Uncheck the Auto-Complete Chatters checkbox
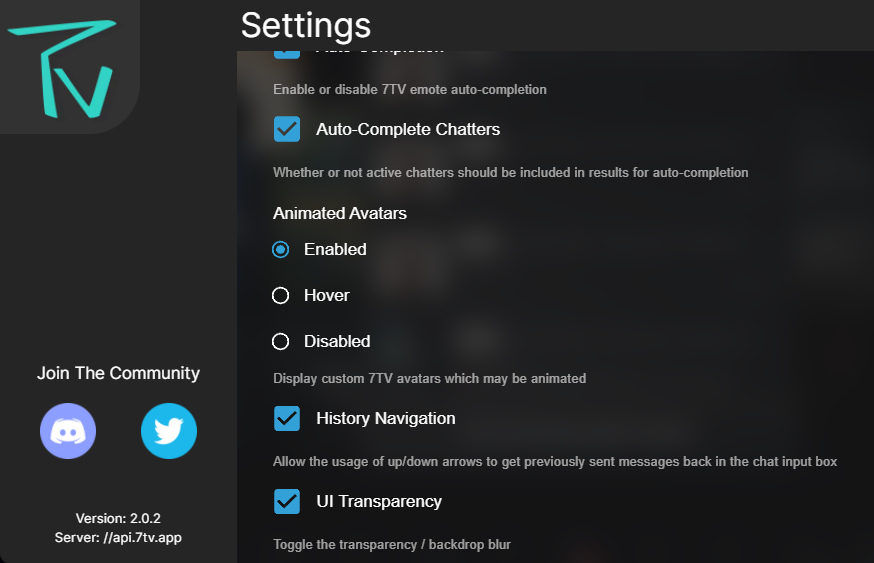This screenshot has height=563, width=874. (287, 129)
